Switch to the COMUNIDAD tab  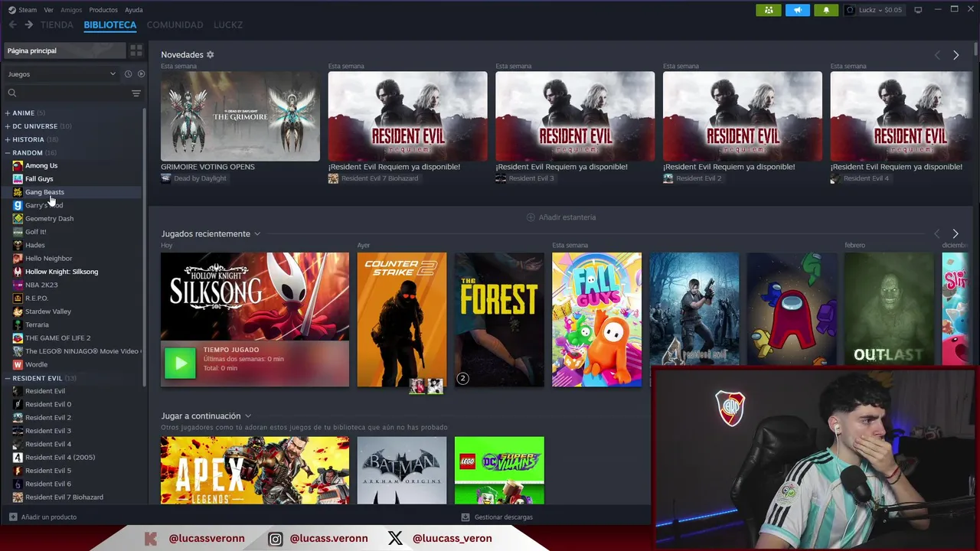175,25
